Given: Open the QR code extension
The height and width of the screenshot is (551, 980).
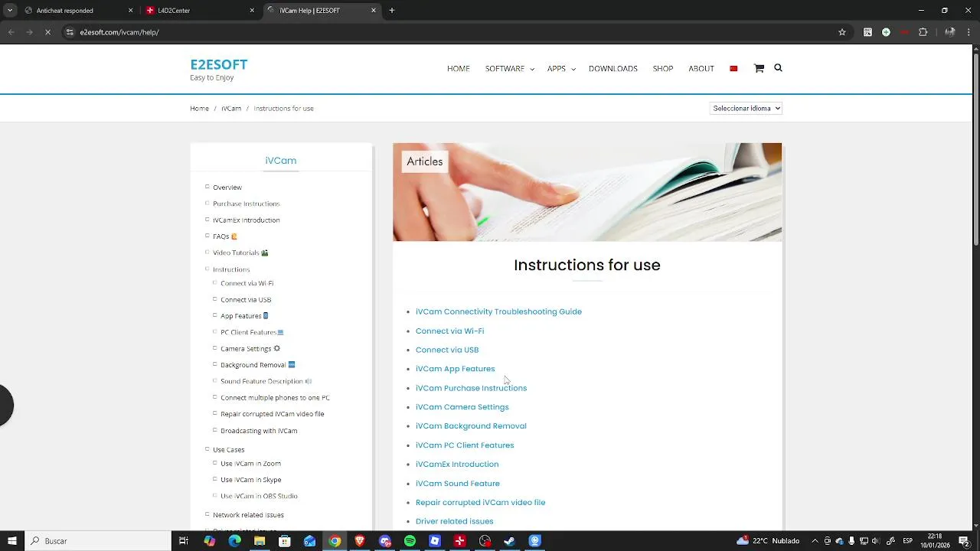Looking at the screenshot, I should pyautogui.click(x=867, y=32).
